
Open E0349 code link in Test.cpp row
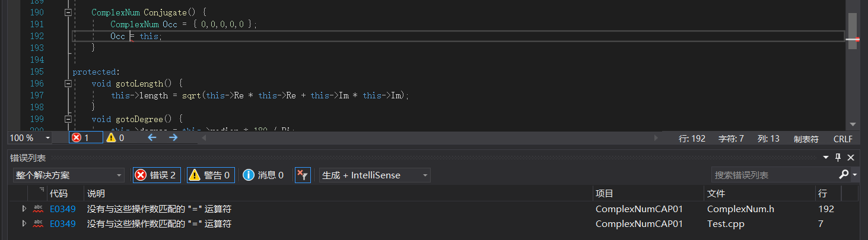click(x=62, y=223)
